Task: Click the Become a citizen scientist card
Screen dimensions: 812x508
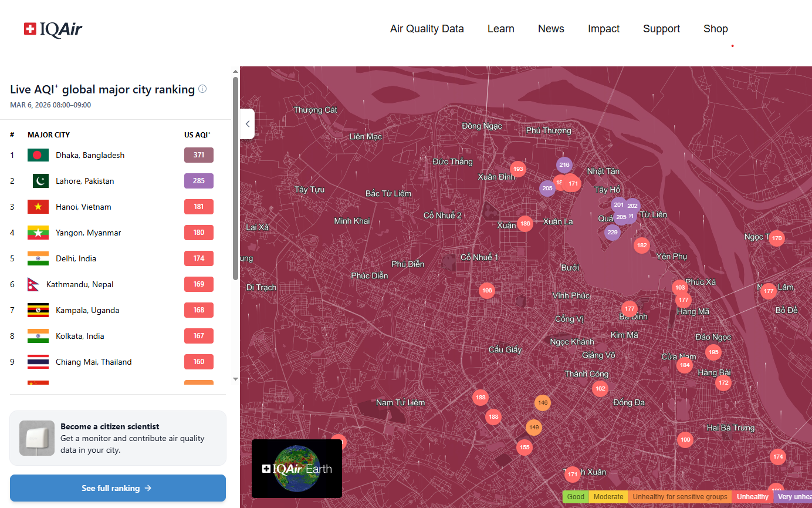Action: (117, 438)
